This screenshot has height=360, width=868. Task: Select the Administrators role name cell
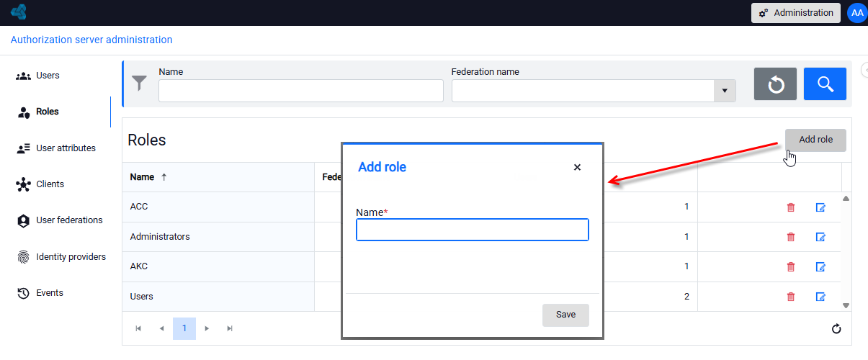click(219, 237)
